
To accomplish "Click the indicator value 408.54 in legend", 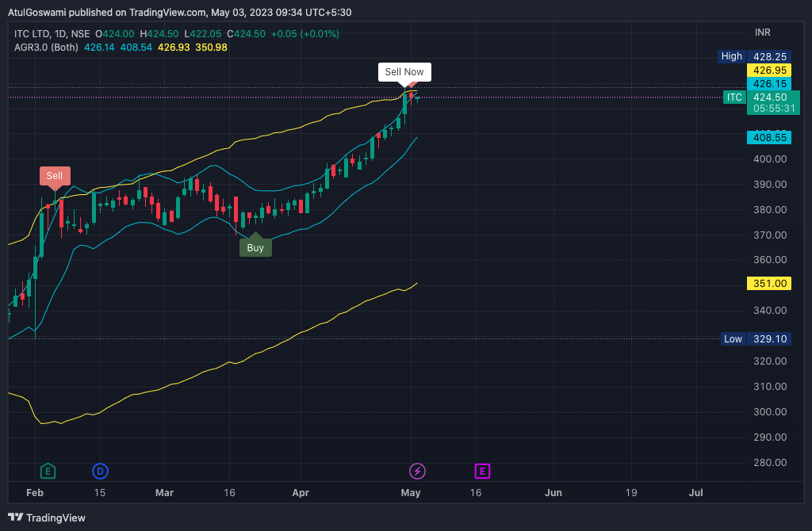I will click(136, 47).
